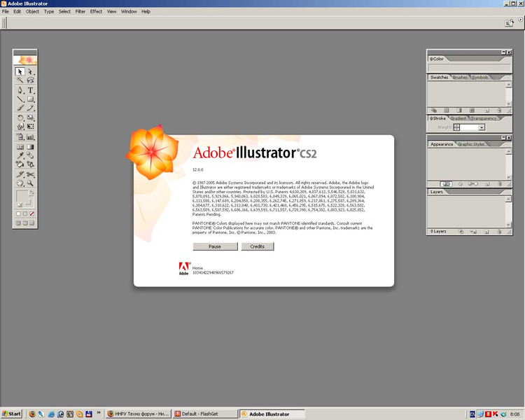525x420 pixels.
Task: Pick the Gradient tool in the toolbox
Action: [x=30, y=147]
